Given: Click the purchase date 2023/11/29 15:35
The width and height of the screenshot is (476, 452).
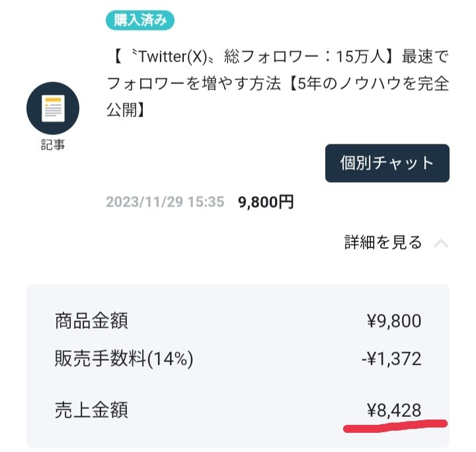Looking at the screenshot, I should [x=165, y=202].
